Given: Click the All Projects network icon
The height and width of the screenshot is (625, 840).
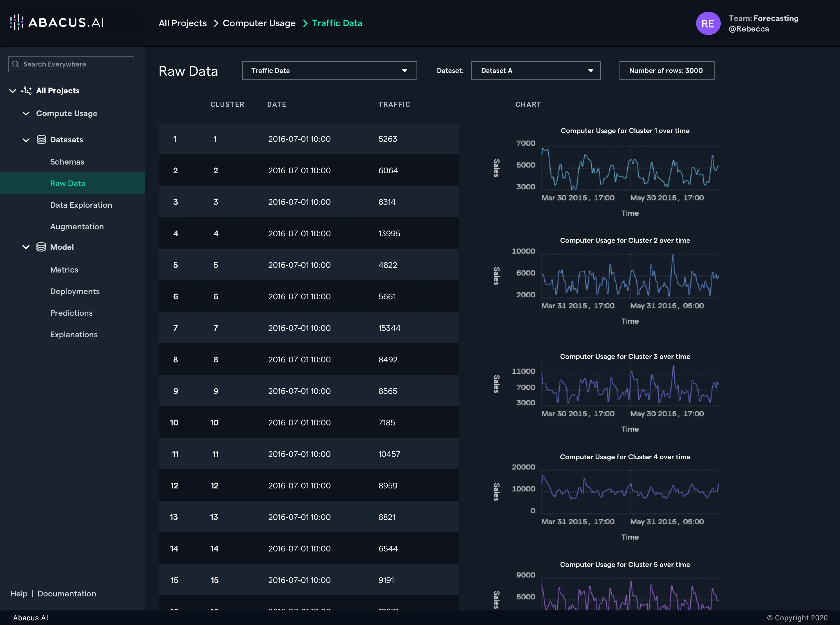Looking at the screenshot, I should [27, 91].
